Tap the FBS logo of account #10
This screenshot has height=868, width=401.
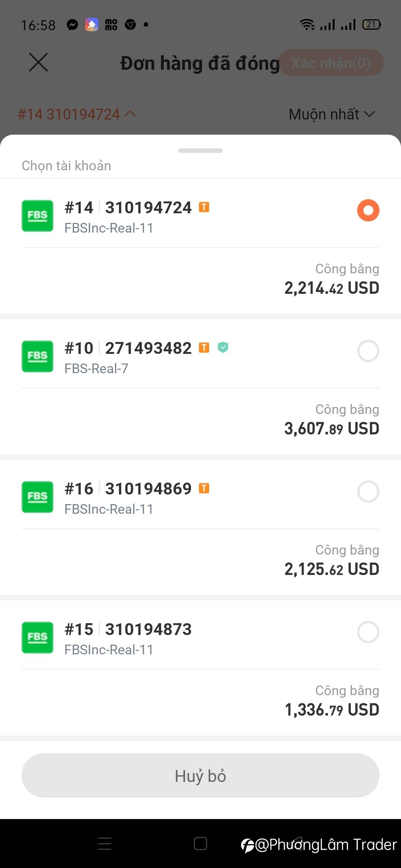[38, 356]
